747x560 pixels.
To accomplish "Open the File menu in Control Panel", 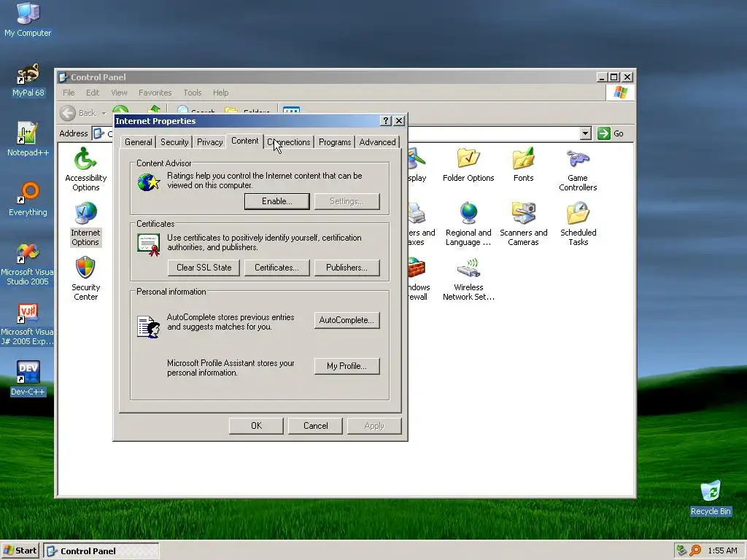I will [x=69, y=93].
